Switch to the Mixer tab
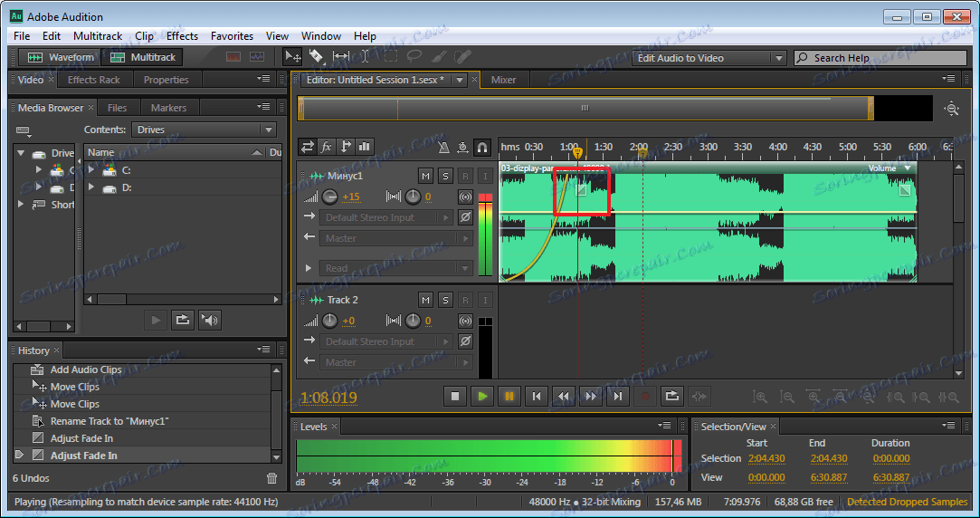Screen dimensions: 980x518 (x=503, y=80)
